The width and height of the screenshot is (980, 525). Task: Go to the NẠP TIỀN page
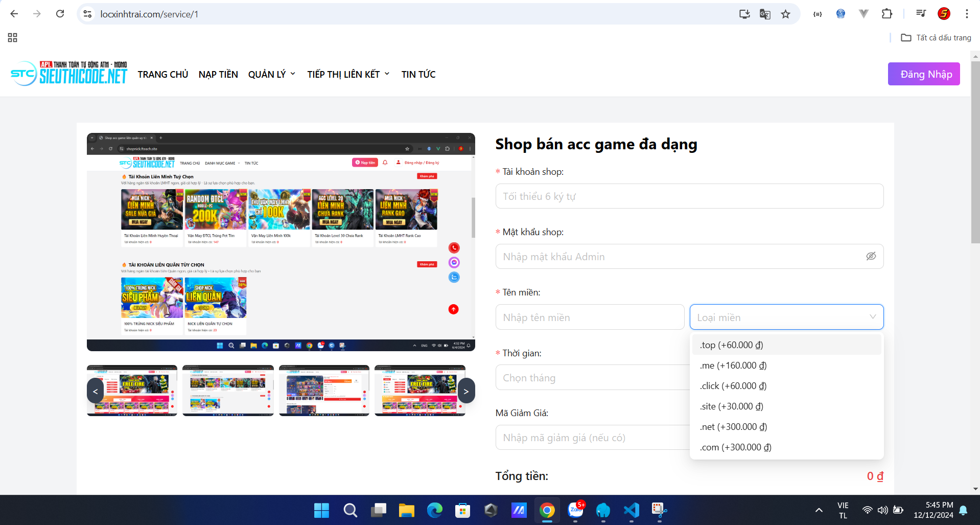tap(218, 74)
